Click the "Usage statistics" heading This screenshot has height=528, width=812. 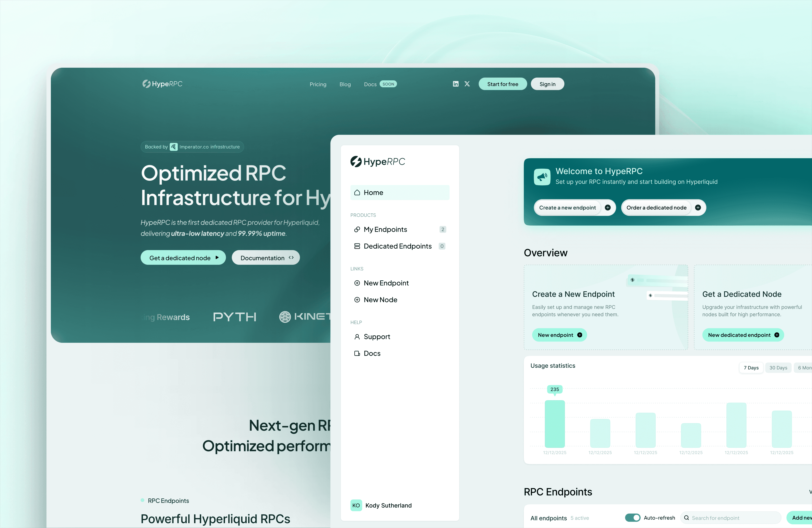[x=553, y=366]
